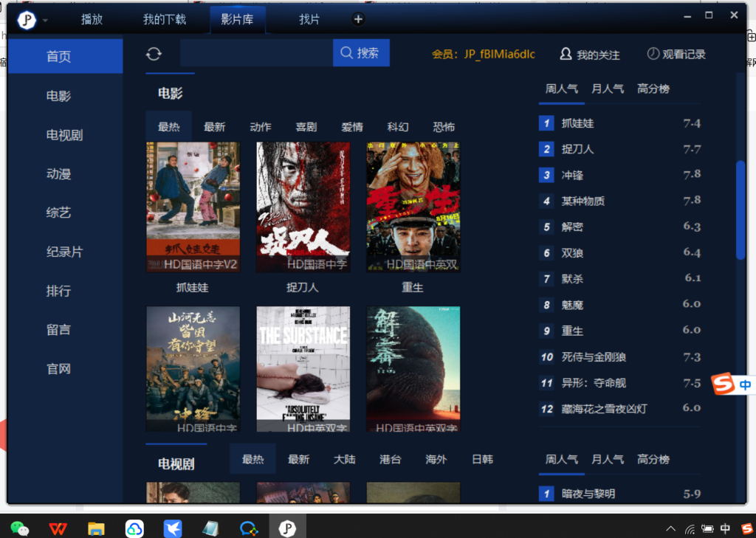Switch to the 播放 tab
Viewport: 756px width, 538px height.
(x=92, y=19)
